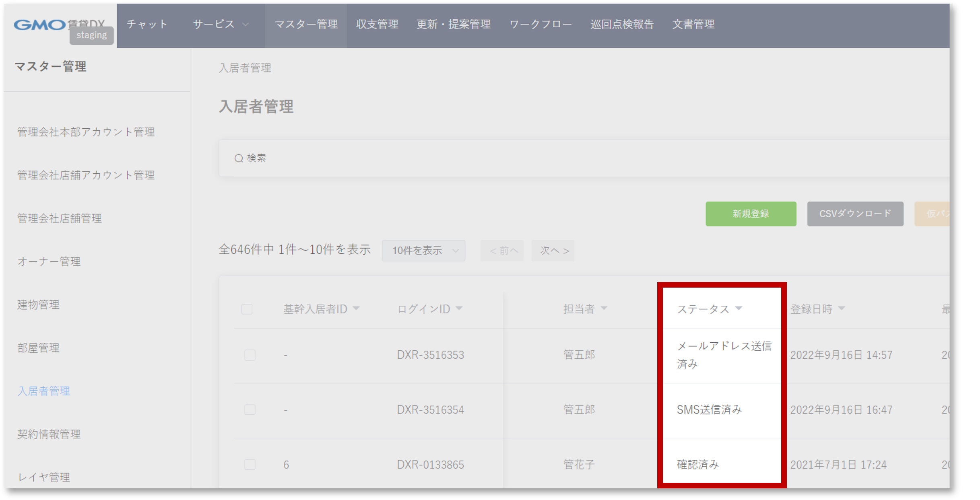This screenshot has height=500, width=980.
Task: Switch to 収支管理 in top navigation
Action: 377,25
